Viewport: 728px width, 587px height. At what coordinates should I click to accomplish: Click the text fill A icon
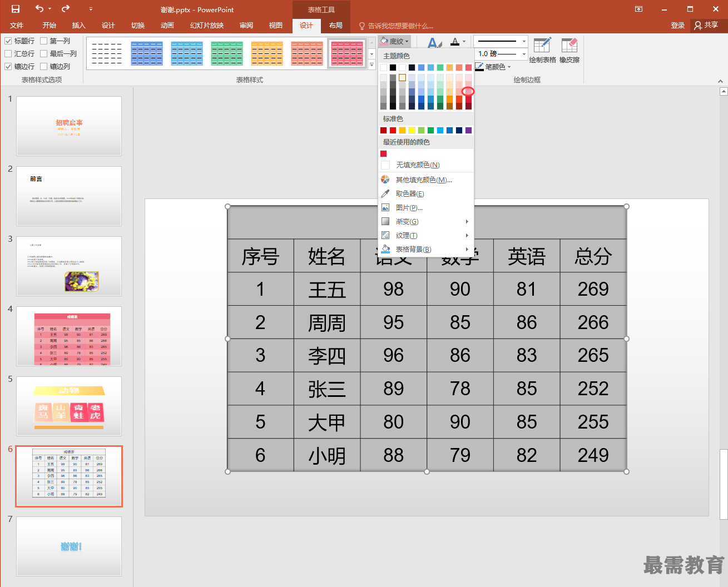point(455,42)
